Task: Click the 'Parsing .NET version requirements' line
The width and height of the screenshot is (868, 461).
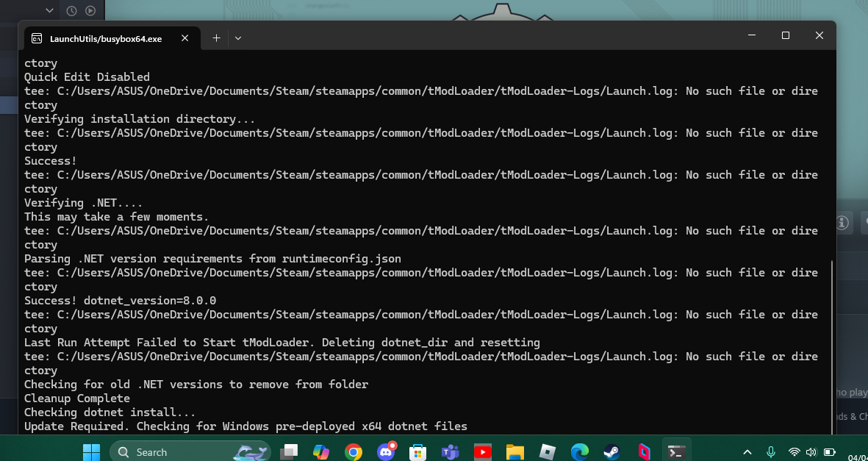Action: click(212, 259)
